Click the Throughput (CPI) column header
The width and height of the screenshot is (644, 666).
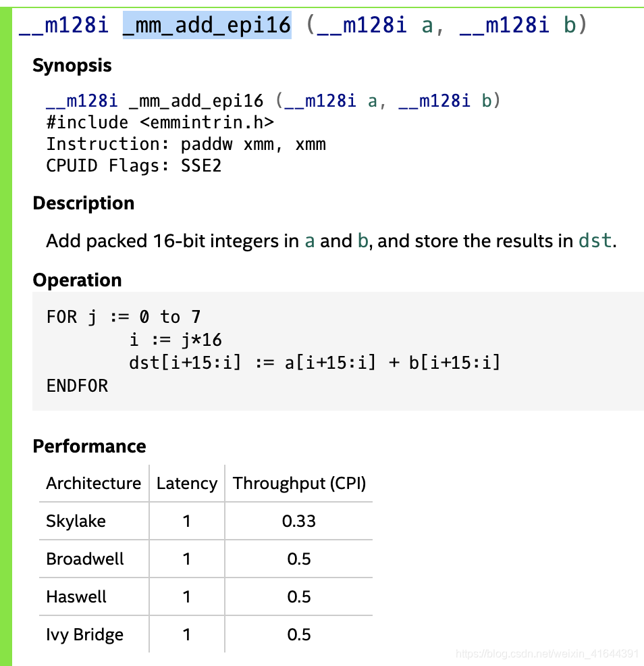click(x=299, y=484)
